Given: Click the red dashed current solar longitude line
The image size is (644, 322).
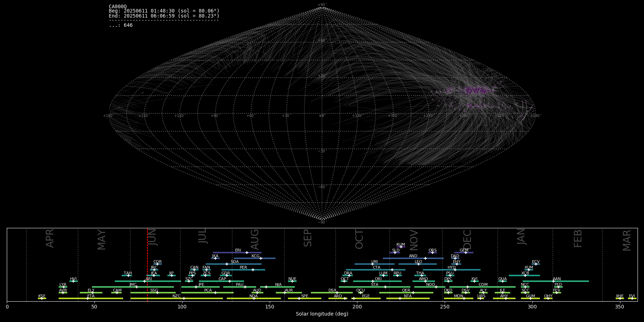Looking at the screenshot, I should pos(147,265).
